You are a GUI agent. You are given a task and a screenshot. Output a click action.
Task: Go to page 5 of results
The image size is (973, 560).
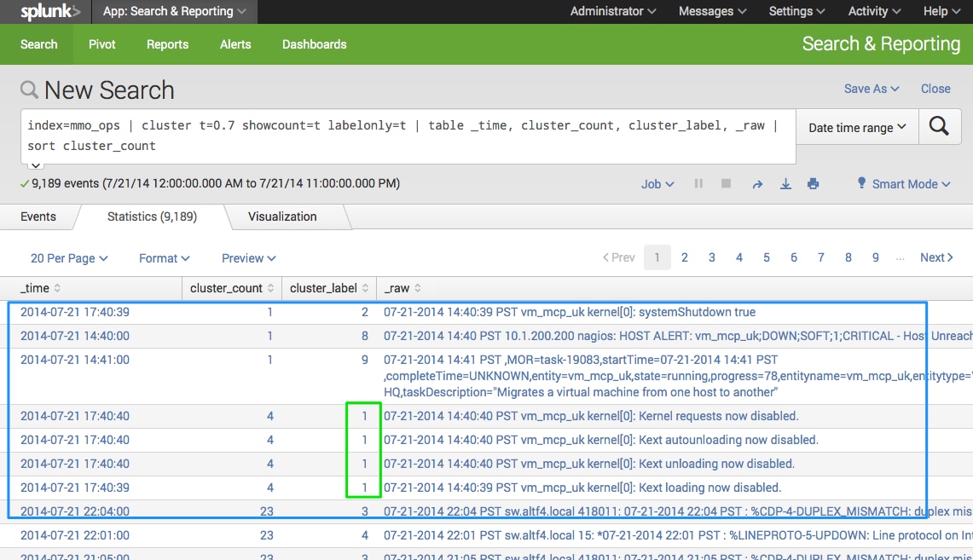767,257
